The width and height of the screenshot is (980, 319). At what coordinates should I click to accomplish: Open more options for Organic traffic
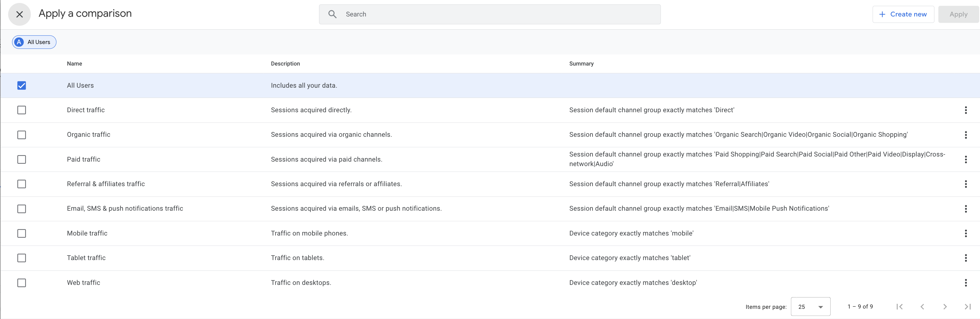click(965, 135)
